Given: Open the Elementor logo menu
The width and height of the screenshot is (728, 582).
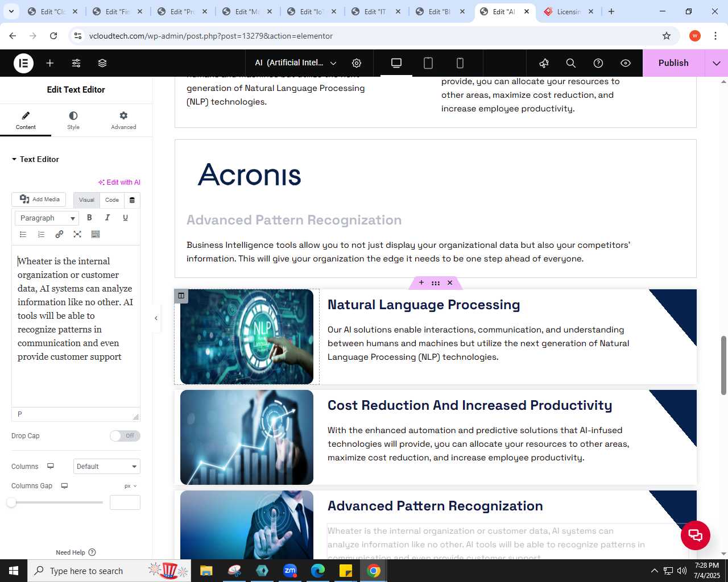Looking at the screenshot, I should click(23, 63).
